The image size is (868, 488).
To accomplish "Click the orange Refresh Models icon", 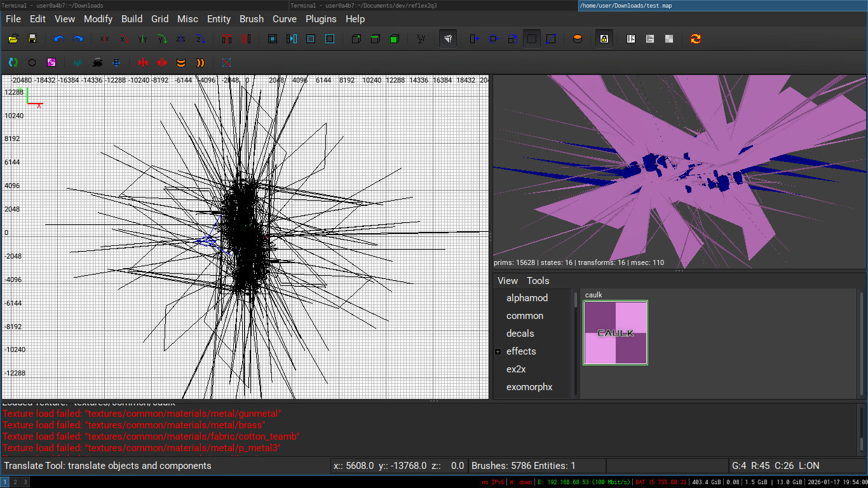I will [696, 39].
